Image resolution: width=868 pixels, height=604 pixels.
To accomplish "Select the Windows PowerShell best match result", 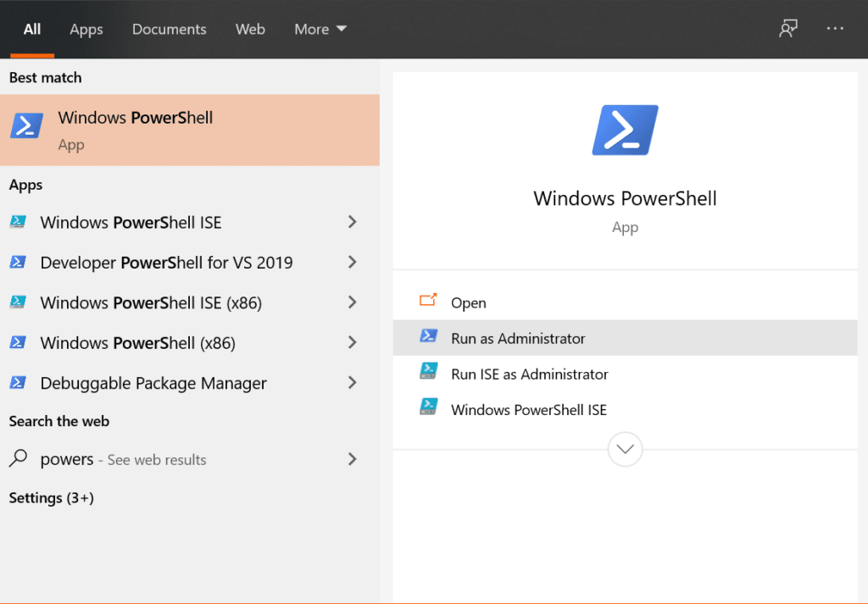I will (190, 130).
